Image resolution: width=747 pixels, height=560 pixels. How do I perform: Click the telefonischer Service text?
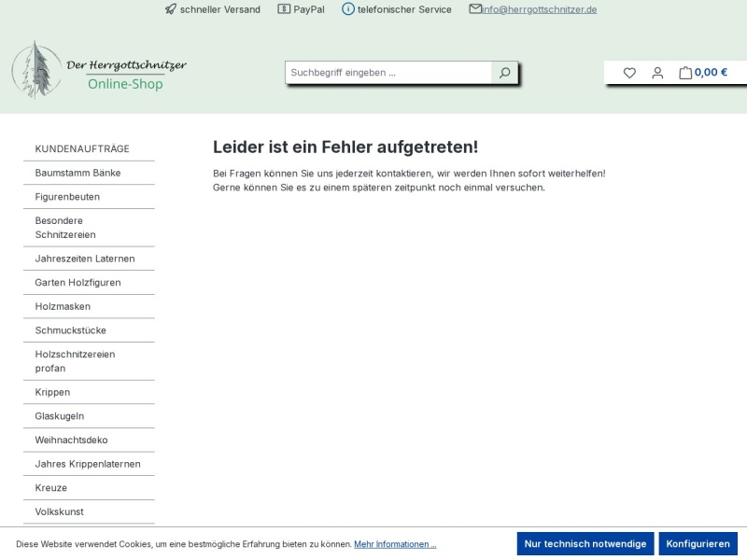click(x=404, y=9)
